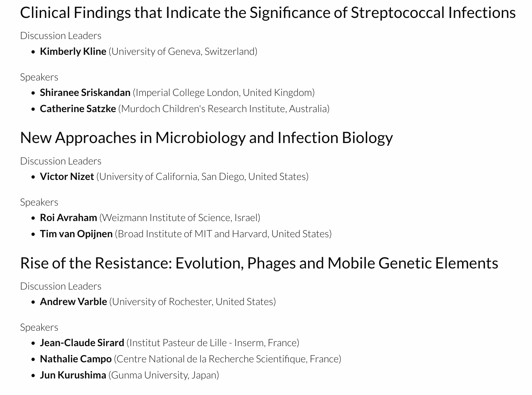The width and height of the screenshot is (532, 395).
Task: Select discussion leader Andrew Varble
Action: coord(73,302)
